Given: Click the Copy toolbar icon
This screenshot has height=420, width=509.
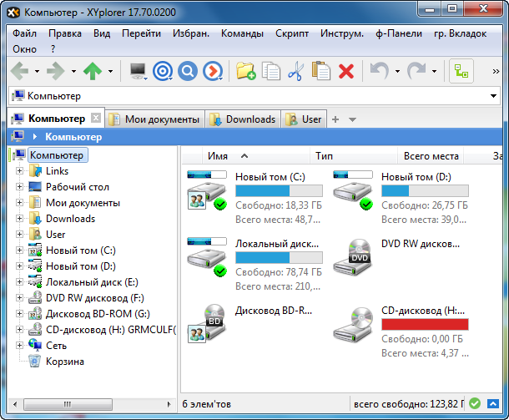Looking at the screenshot, I should [271, 71].
